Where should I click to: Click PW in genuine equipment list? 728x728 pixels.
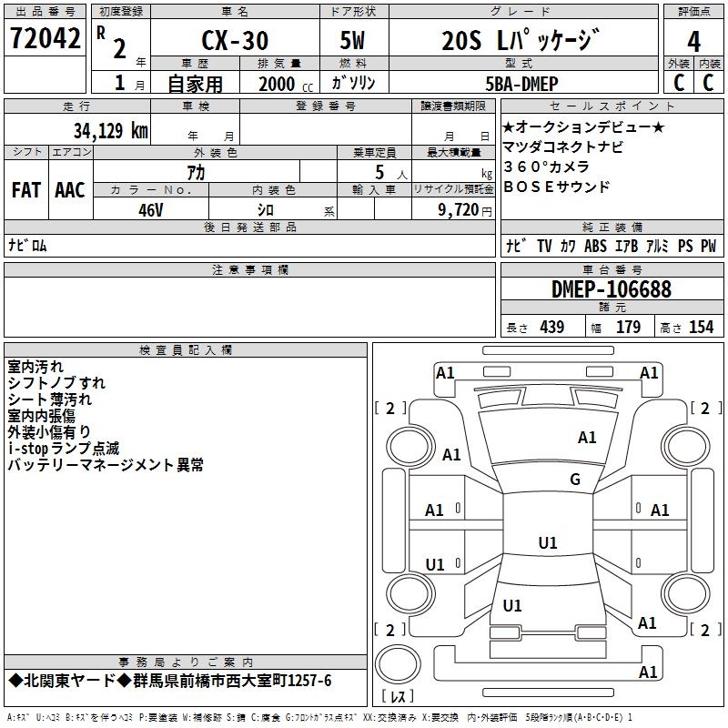[x=709, y=246]
